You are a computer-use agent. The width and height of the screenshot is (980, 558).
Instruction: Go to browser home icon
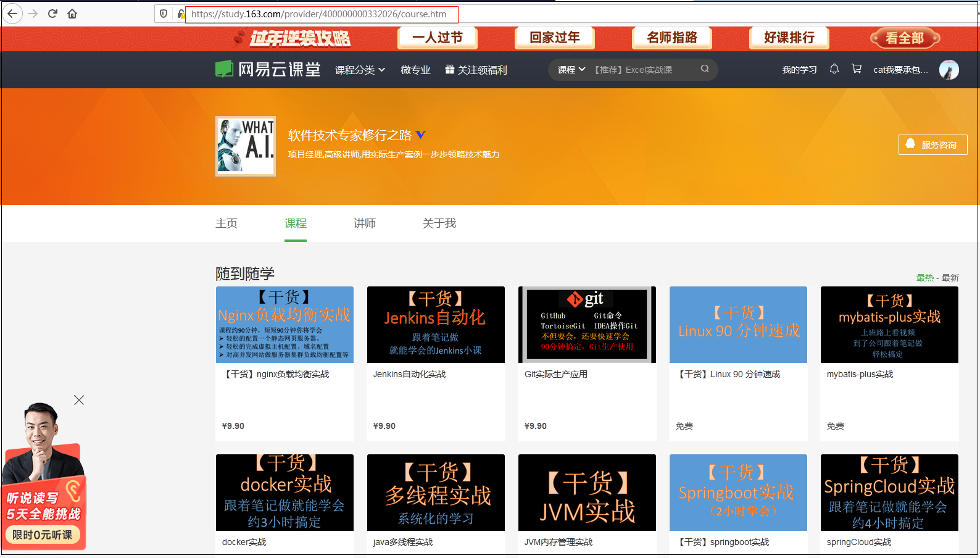coord(72,14)
